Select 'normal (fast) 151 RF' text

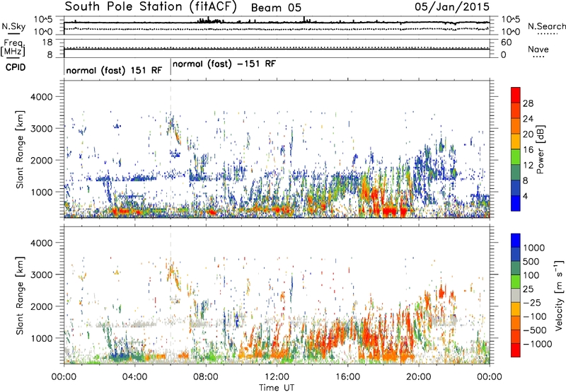(x=114, y=70)
